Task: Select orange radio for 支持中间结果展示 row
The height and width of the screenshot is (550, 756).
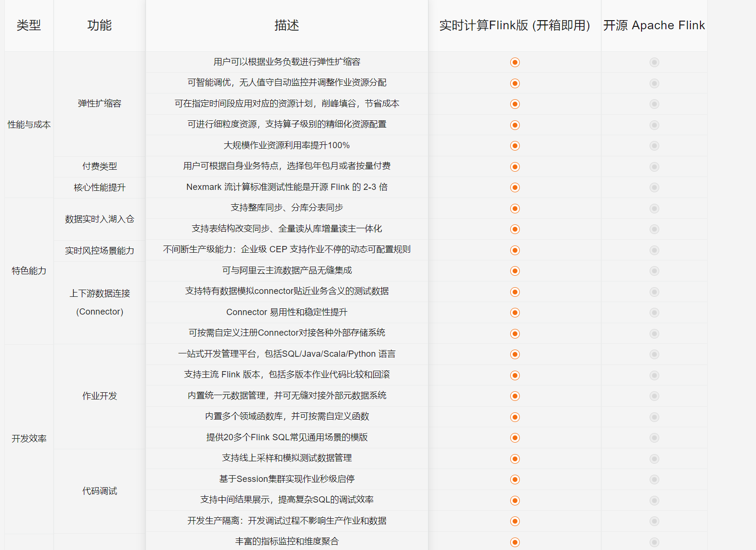Action: [x=515, y=501]
